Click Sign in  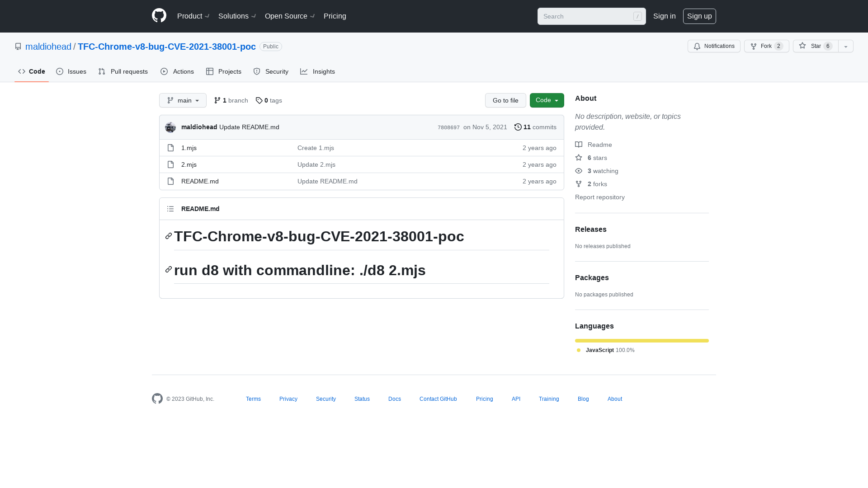tap(665, 16)
